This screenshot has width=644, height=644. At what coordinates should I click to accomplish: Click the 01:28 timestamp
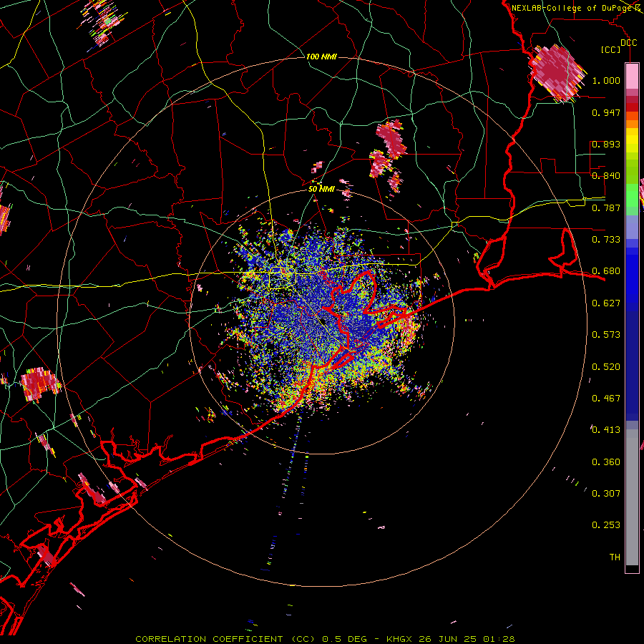(x=498, y=639)
